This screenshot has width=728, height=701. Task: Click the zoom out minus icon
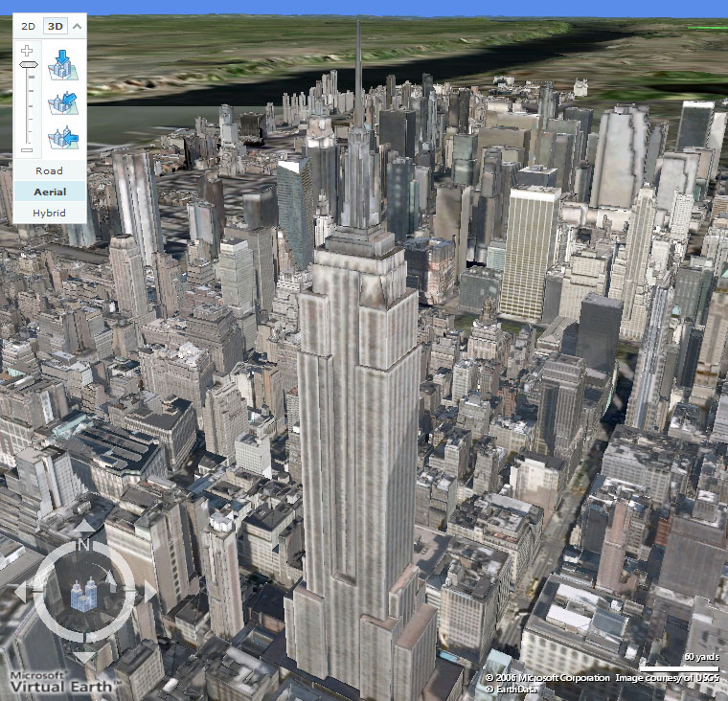coord(27,150)
